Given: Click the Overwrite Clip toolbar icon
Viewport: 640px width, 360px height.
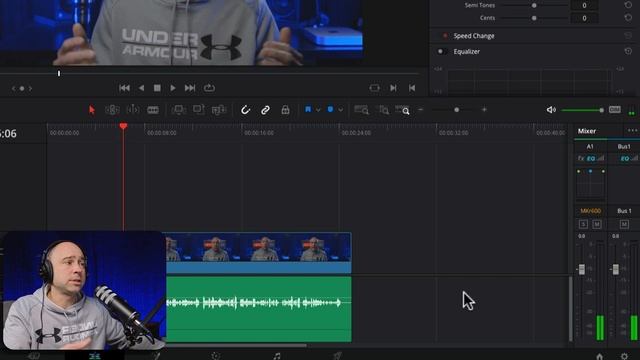Looking at the screenshot, I should coord(199,110).
